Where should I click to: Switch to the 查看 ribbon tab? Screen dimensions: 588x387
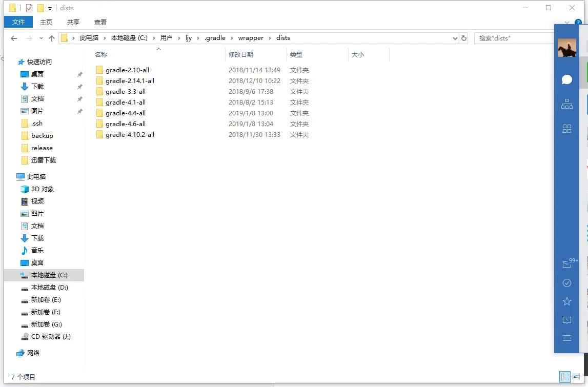click(x=100, y=22)
